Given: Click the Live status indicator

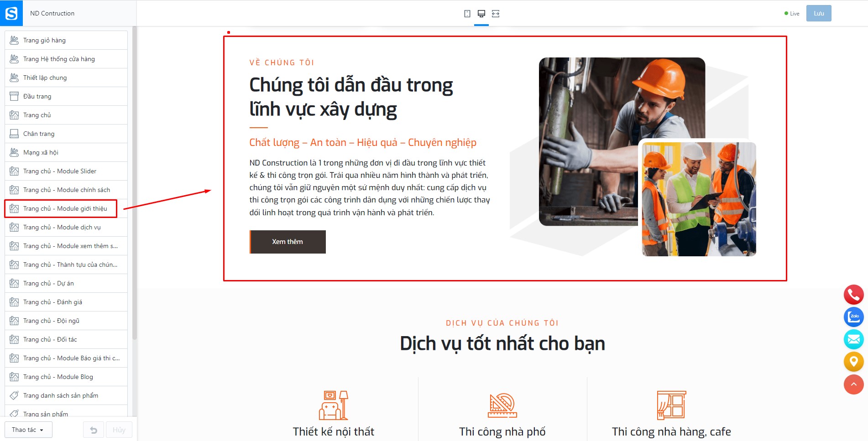Looking at the screenshot, I should click(x=792, y=14).
